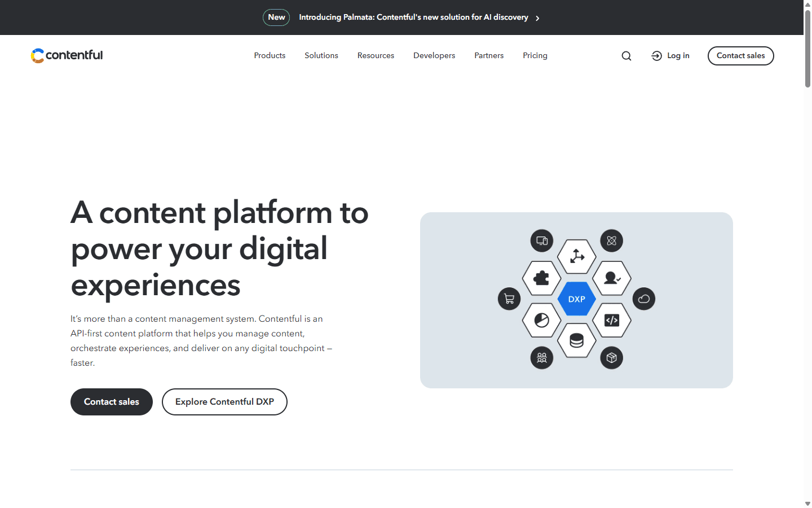812x508 pixels.
Task: Click the user checkmark hexagon
Action: tap(612, 278)
